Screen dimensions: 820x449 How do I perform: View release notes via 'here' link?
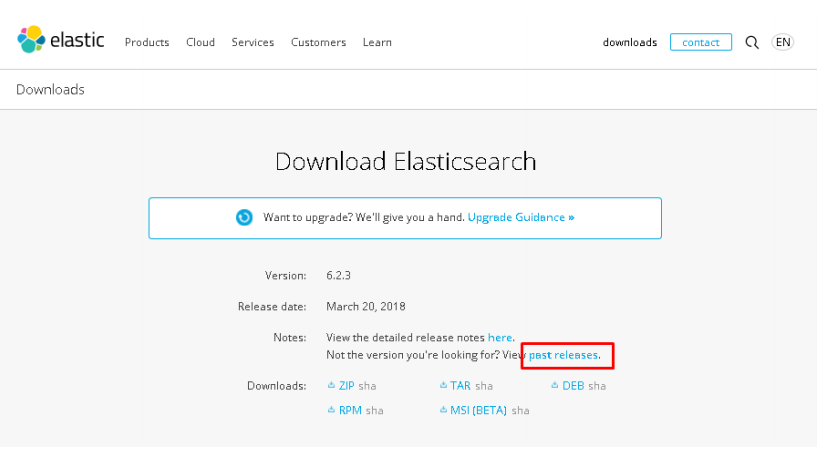pyautogui.click(x=499, y=338)
